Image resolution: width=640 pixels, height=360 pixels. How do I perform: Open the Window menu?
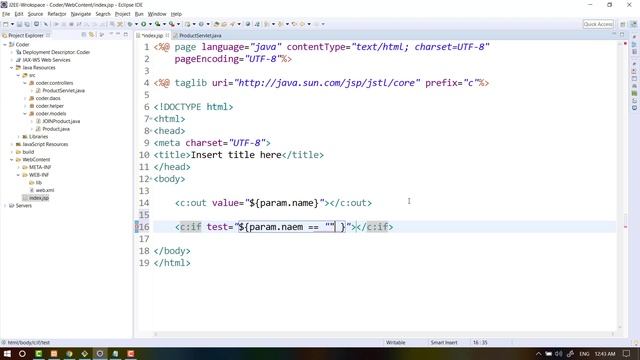[157, 14]
